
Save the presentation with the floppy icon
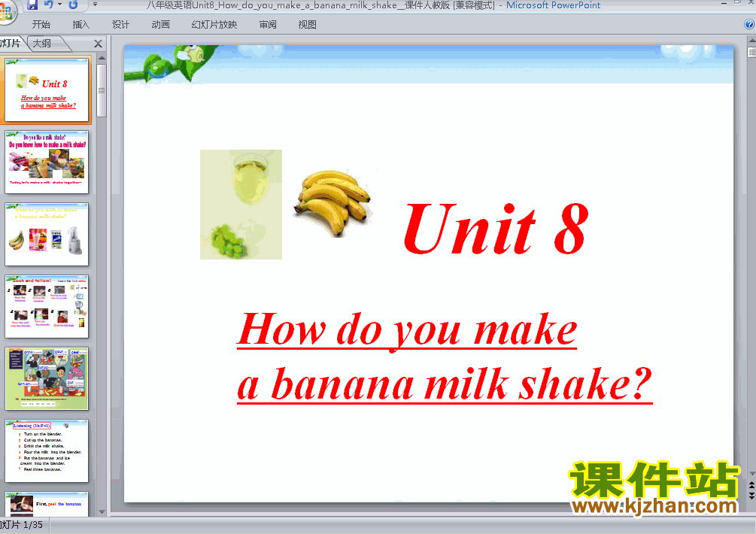click(32, 5)
